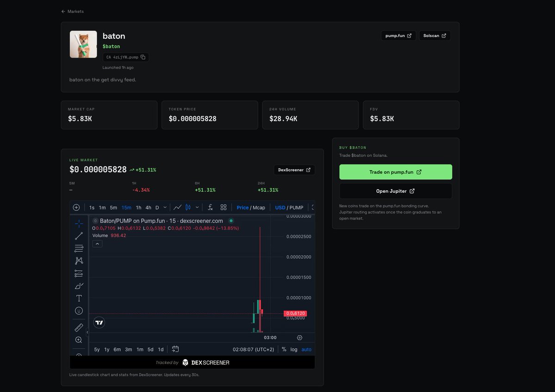This screenshot has width=555, height=392.
Task: Switch chart to Mcap mode
Action: coord(259,208)
